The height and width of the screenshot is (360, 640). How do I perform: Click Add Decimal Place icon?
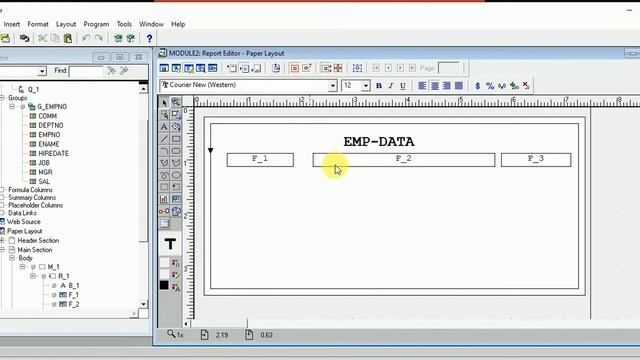(514, 86)
